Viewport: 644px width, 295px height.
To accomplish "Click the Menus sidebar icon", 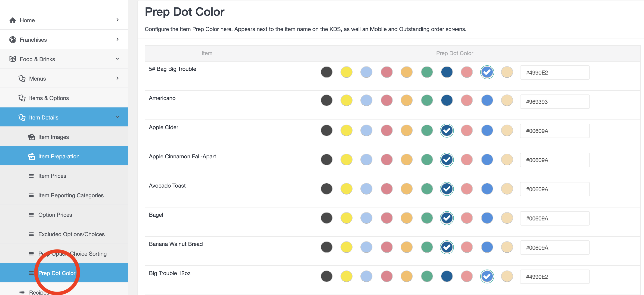I will click(22, 78).
